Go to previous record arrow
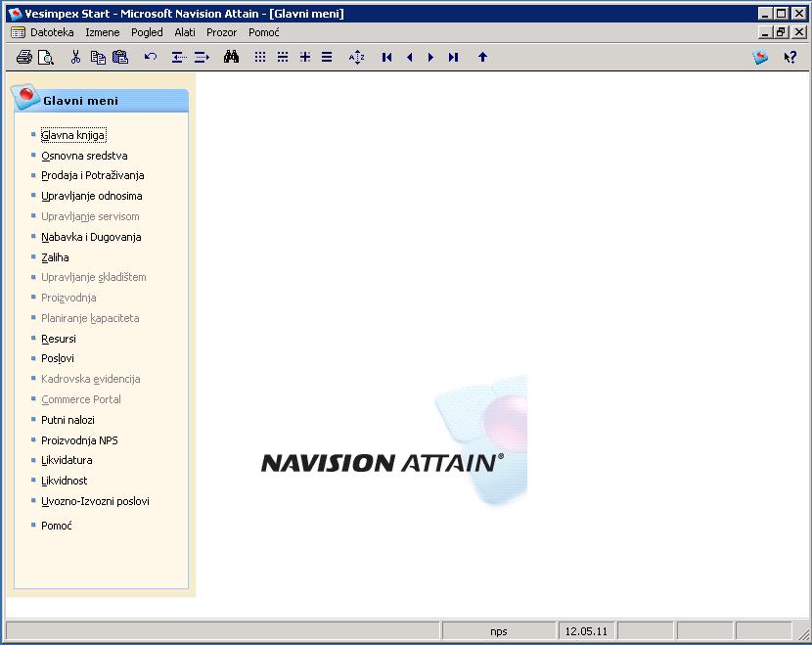This screenshot has height=645, width=812. click(x=410, y=57)
